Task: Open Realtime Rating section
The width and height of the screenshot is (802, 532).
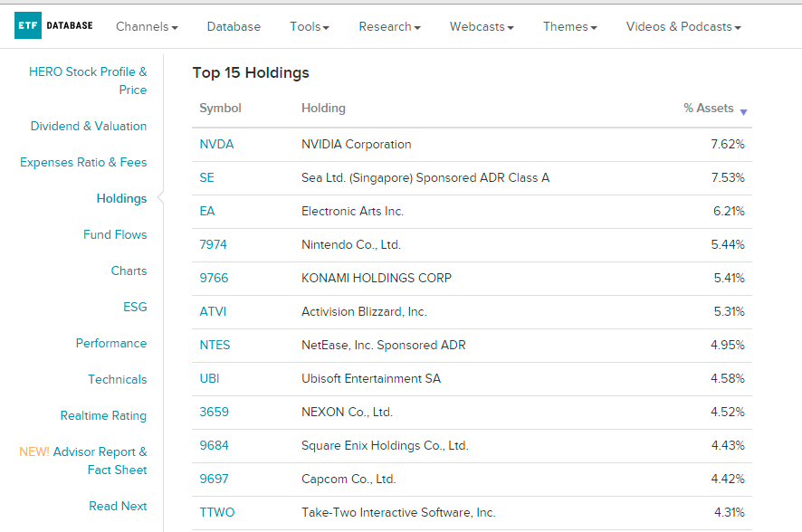Action: pyautogui.click(x=103, y=416)
